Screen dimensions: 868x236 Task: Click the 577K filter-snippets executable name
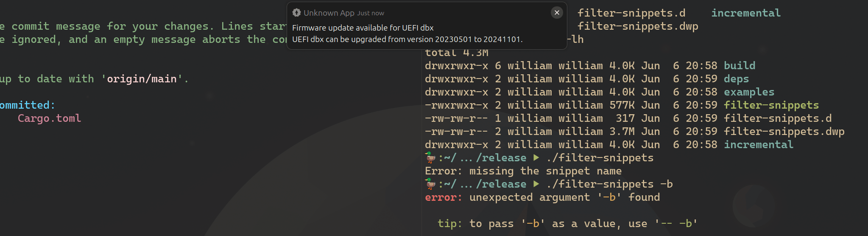[x=771, y=105]
